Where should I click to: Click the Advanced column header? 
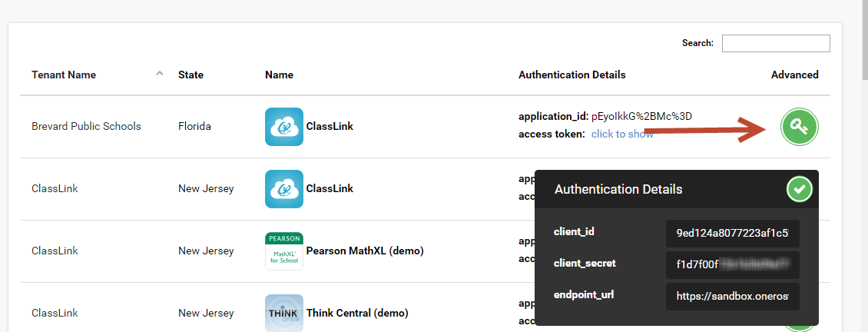794,75
